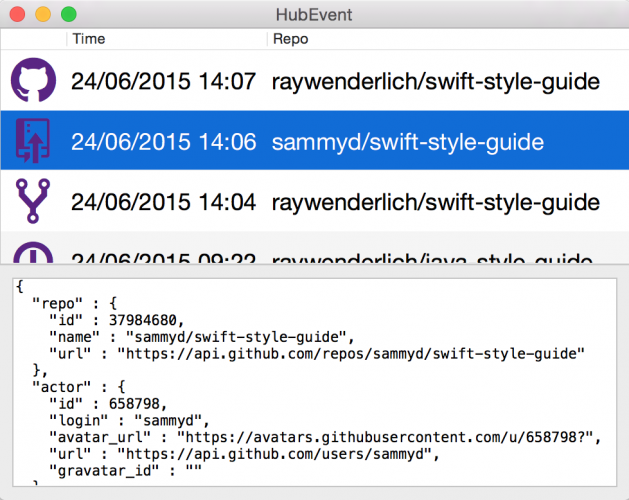Select the raywenderlich/swift-style-guide repo at 14:04

[x=436, y=202]
